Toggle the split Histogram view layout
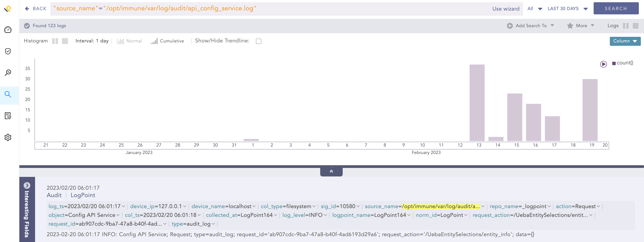The width and height of the screenshot is (644, 242). point(55,41)
